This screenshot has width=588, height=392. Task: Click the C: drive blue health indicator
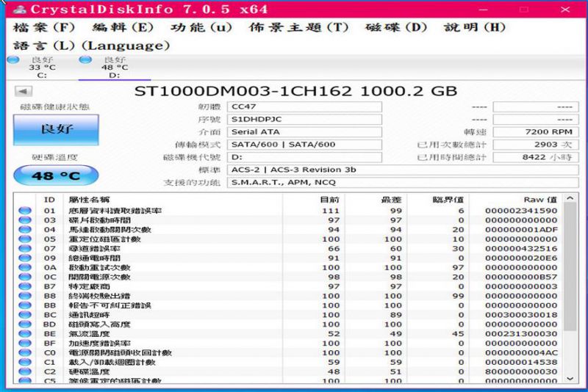[13, 59]
